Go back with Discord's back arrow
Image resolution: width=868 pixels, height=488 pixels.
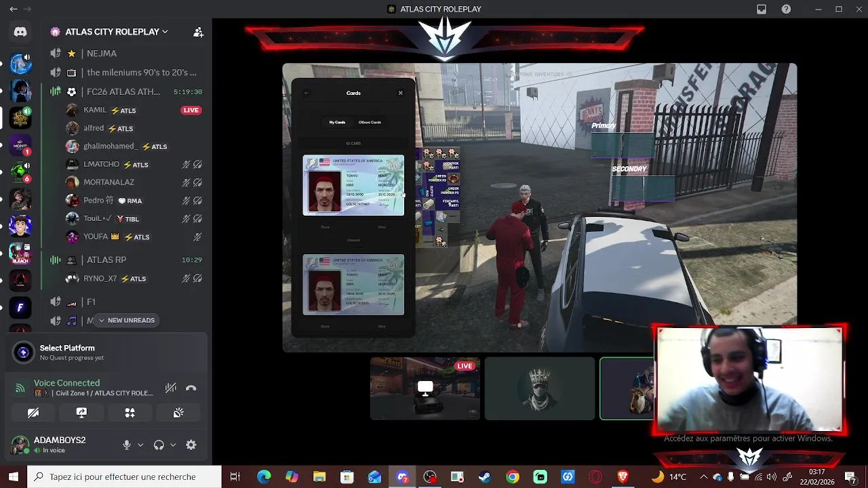pyautogui.click(x=13, y=9)
